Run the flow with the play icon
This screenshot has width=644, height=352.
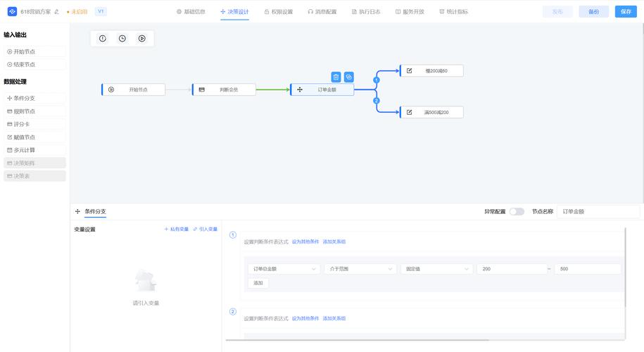[142, 39]
